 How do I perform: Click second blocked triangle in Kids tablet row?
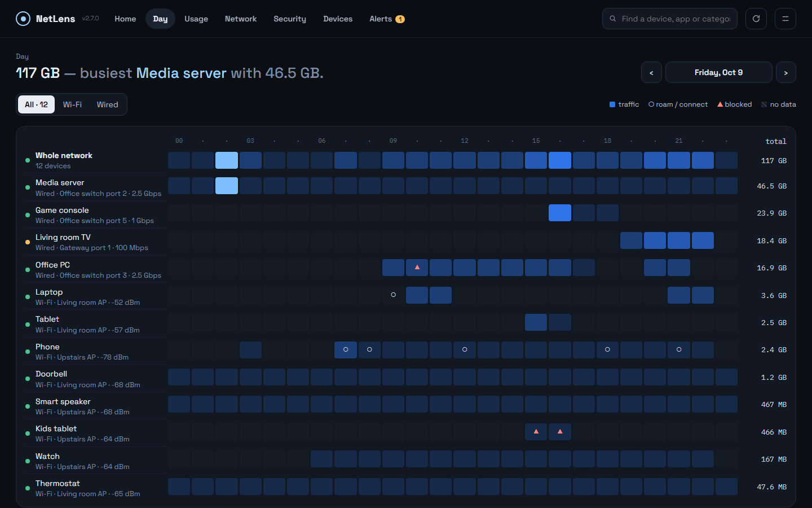[x=560, y=431]
